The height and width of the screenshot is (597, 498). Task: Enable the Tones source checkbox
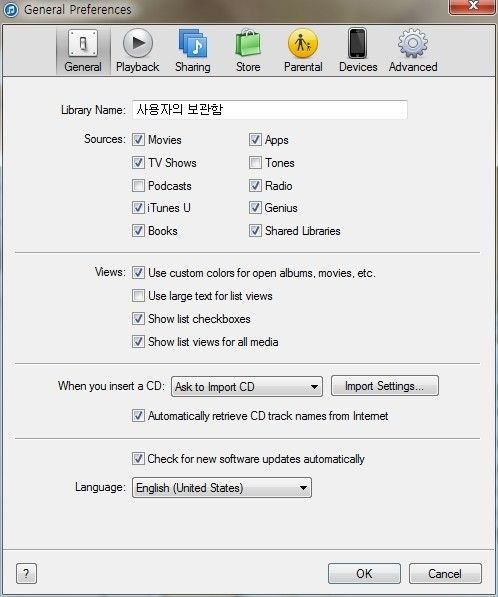coord(255,163)
